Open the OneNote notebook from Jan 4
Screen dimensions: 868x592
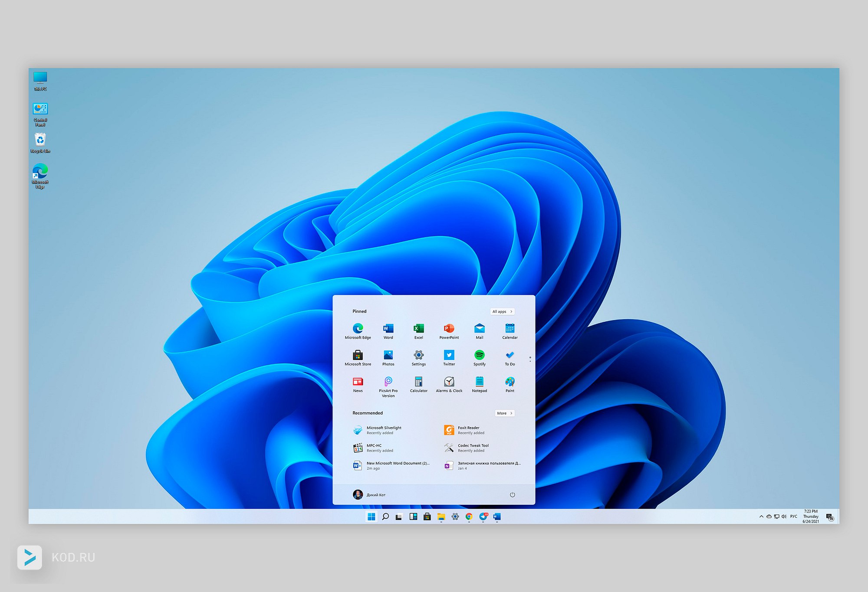(x=482, y=465)
